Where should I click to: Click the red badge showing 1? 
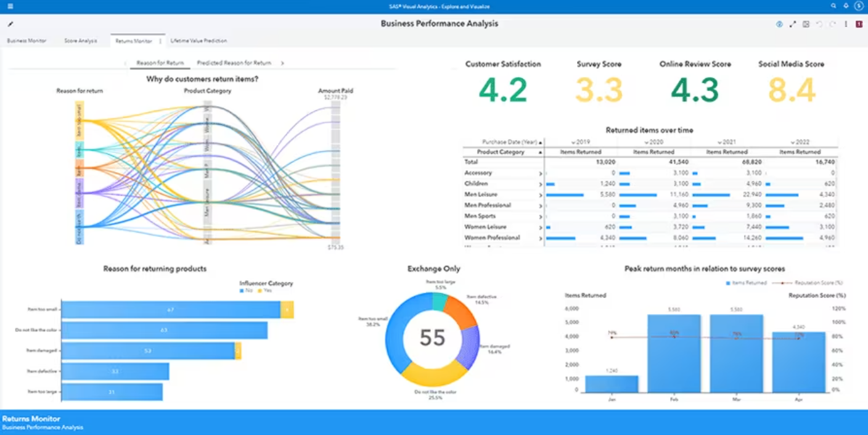point(859,24)
